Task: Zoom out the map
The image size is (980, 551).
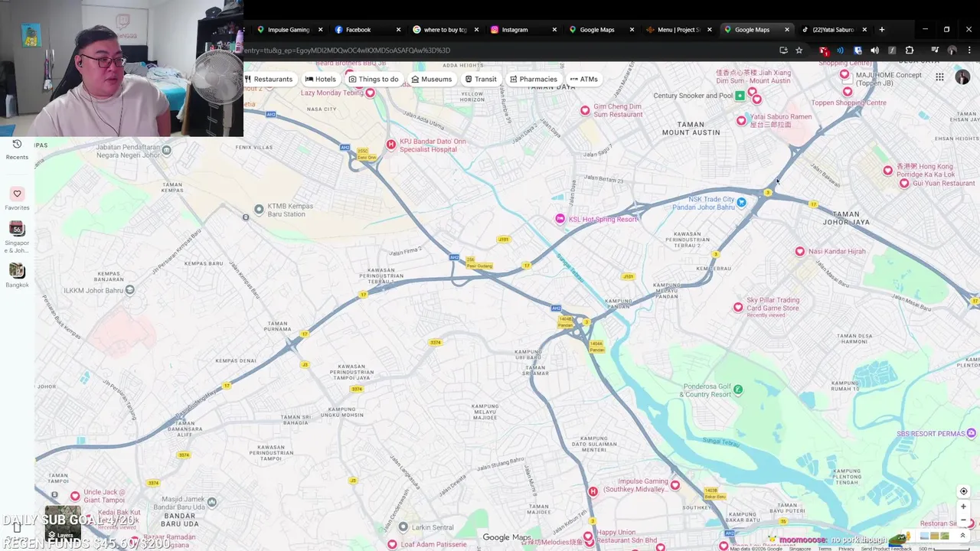Action: click(x=963, y=520)
